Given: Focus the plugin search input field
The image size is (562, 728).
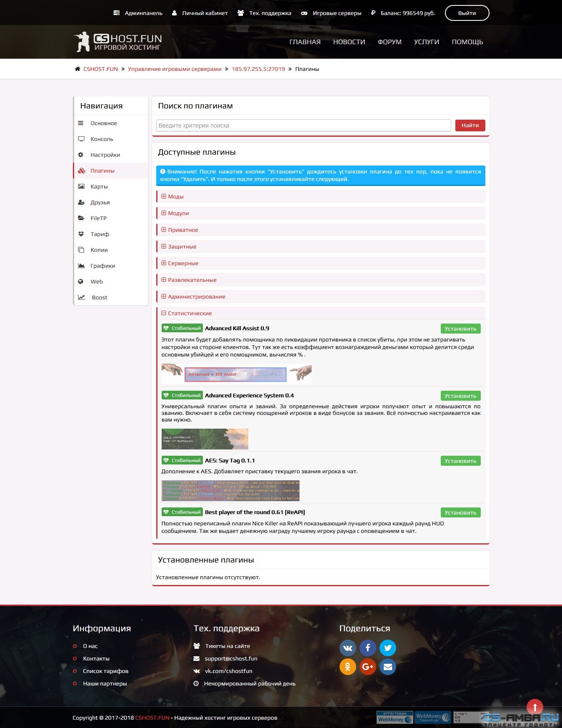Looking at the screenshot, I should coord(304,126).
